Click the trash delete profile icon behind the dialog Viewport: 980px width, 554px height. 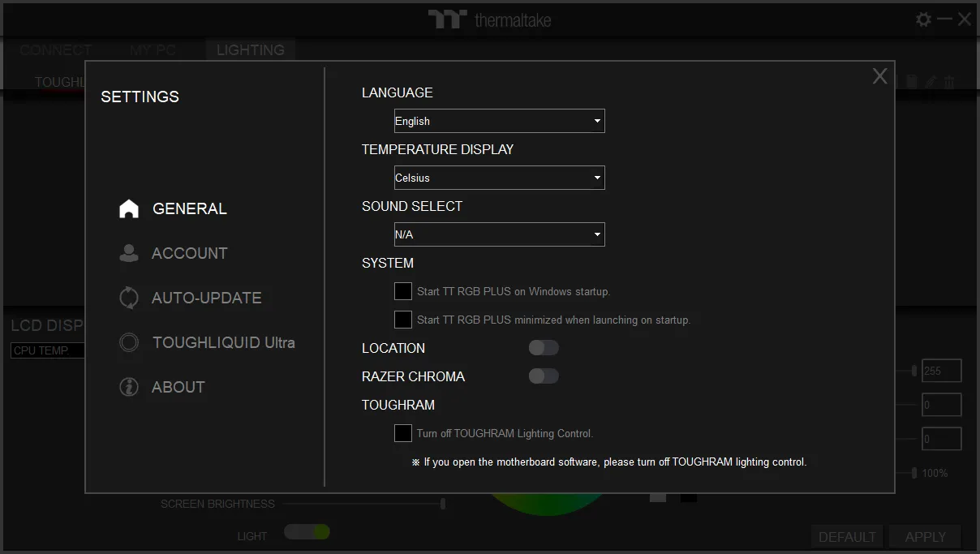coord(949,81)
